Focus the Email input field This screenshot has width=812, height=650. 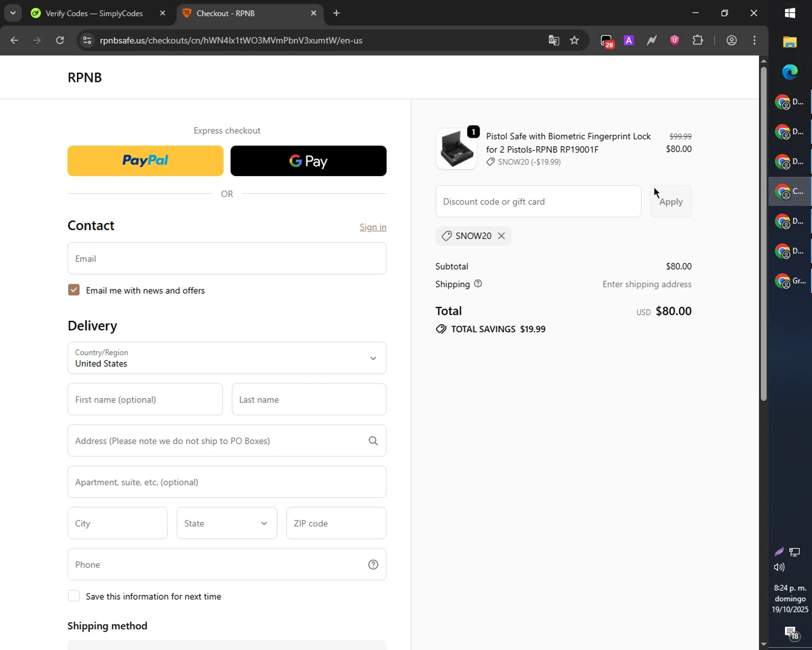tap(227, 258)
